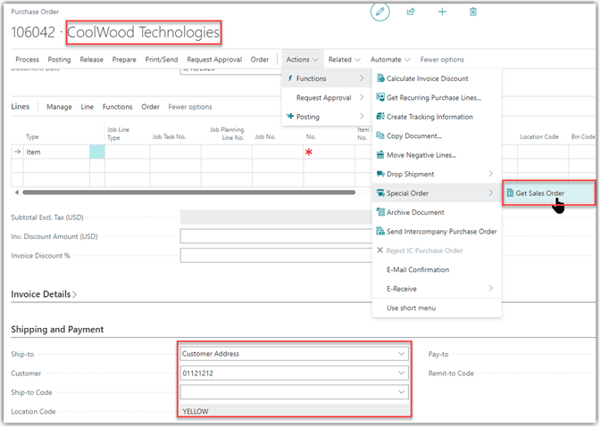Click the Functions lightning icon
This screenshot has height=427, width=600.
[290, 78]
